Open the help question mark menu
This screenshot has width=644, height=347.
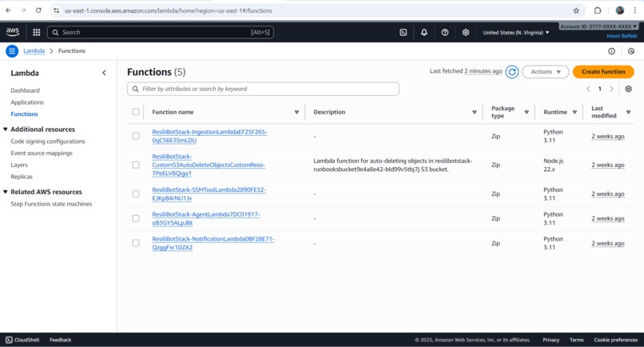click(x=445, y=32)
